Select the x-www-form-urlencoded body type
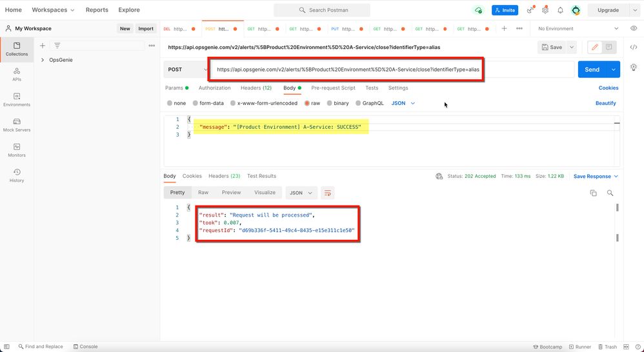644x352 pixels. [x=233, y=103]
